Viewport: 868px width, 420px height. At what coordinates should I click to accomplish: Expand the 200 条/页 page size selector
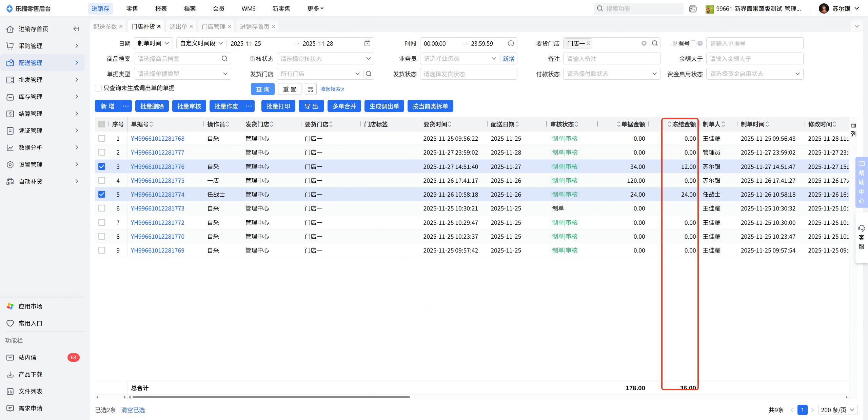coord(837,410)
